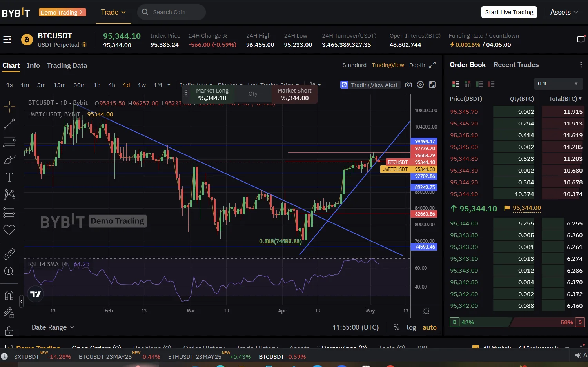Switch order book to horizontal split view
588x367 pixels.
pyautogui.click(x=467, y=84)
